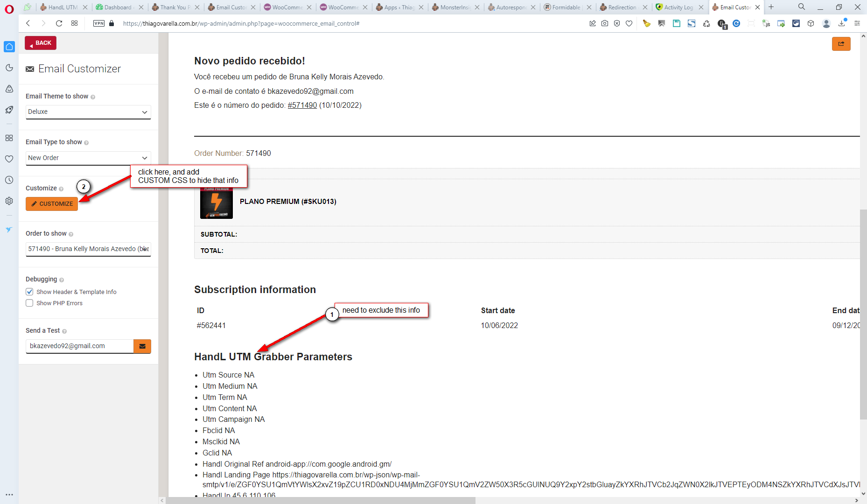
Task: Switch to the Autoresponder tab
Action: click(x=510, y=7)
